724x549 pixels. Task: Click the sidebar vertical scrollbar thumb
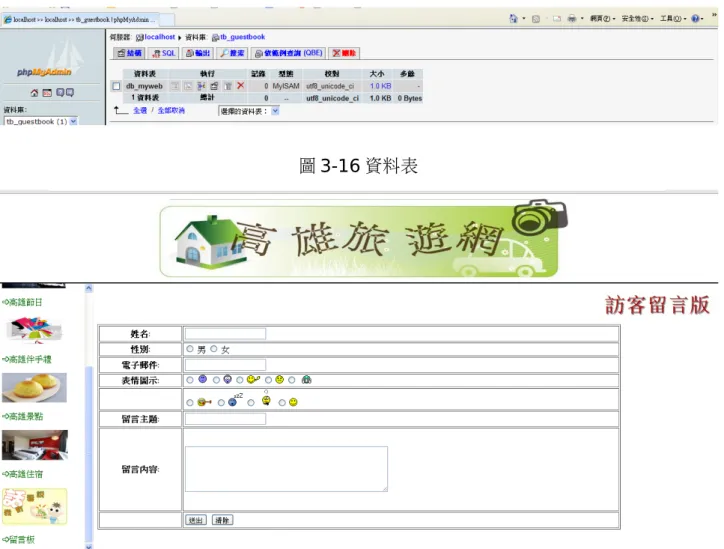pyautogui.click(x=89, y=455)
